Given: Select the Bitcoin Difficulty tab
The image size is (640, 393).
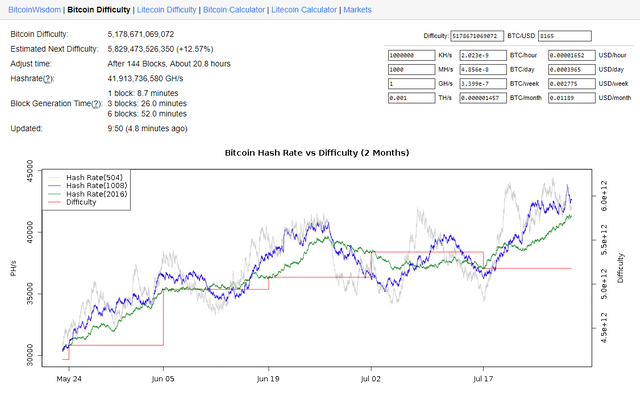Looking at the screenshot, I should 99,10.
